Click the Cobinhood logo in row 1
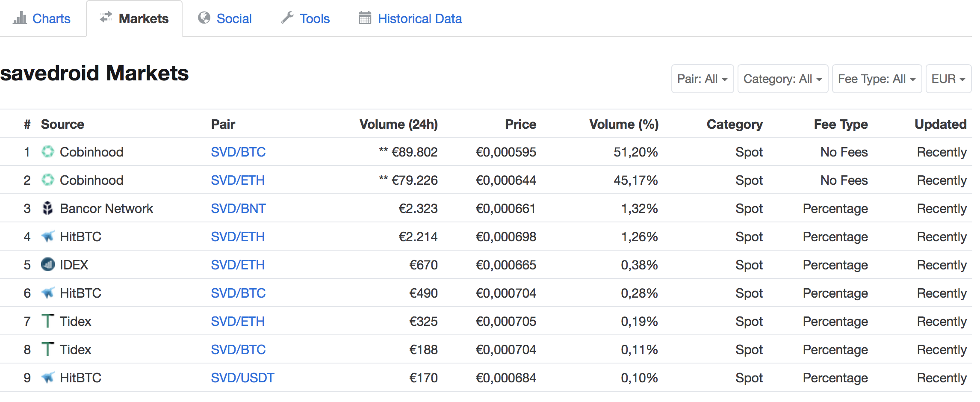 pos(48,151)
